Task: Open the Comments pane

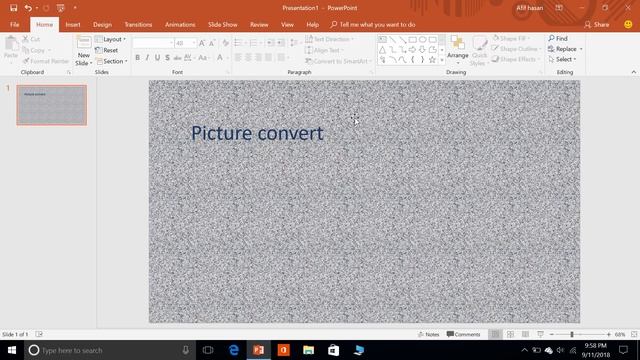Action: point(463,334)
